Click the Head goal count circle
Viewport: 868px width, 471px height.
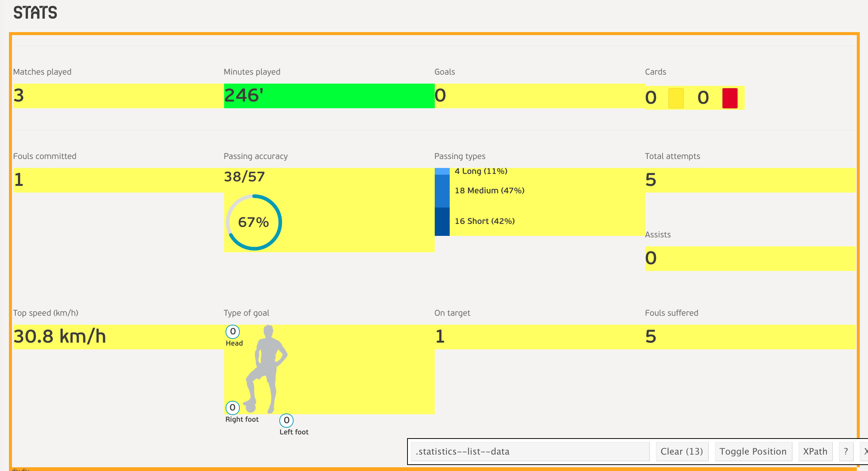[233, 331]
